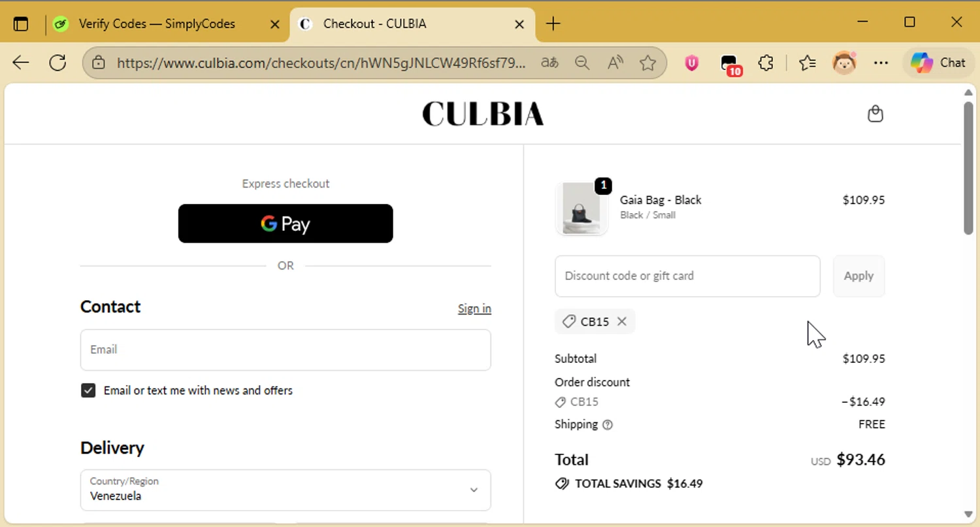
Task: Open the purple shield extension
Action: click(691, 63)
